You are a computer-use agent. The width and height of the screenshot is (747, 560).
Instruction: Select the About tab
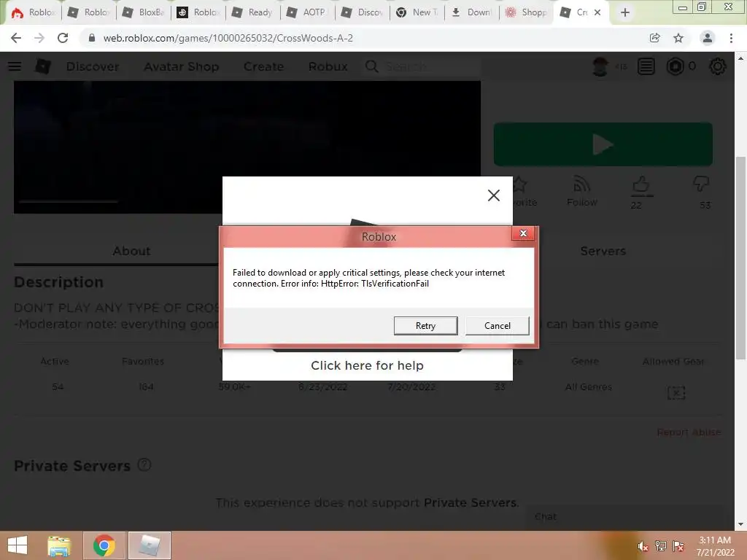[131, 252]
